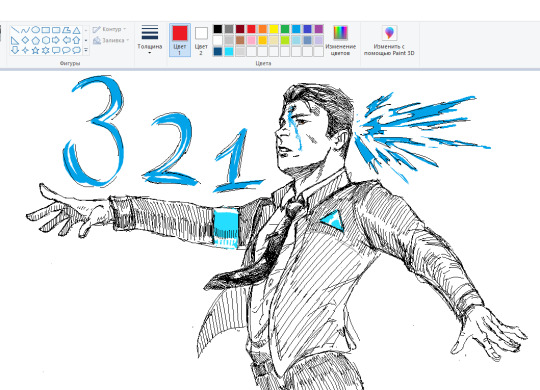The image size is (540, 390).
Task: Choose the oval callout speech bubble shape
Action: [x=66, y=51]
